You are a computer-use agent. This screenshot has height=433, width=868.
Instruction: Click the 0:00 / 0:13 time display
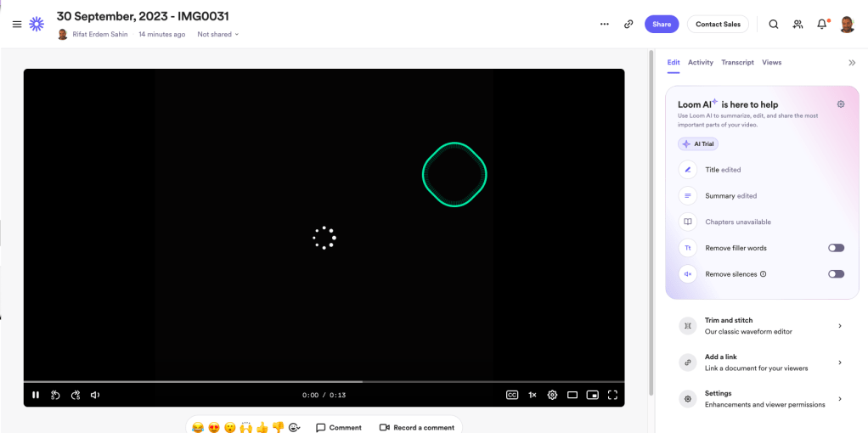pos(324,395)
